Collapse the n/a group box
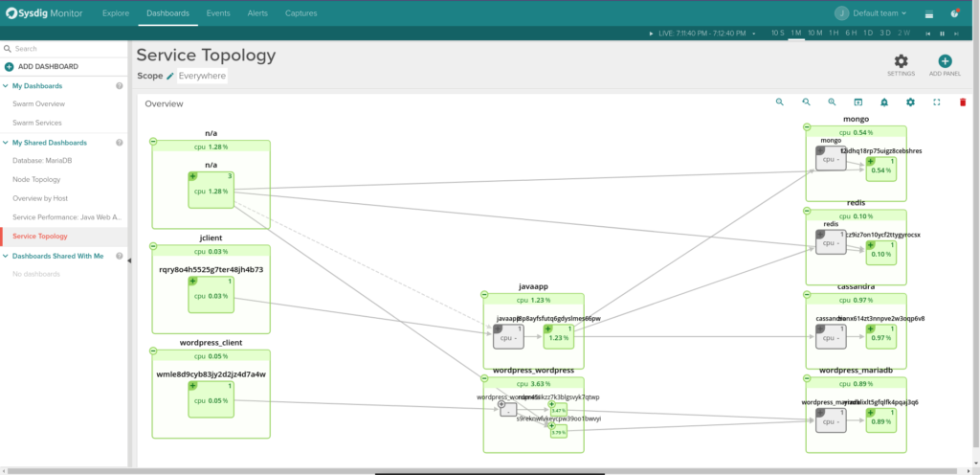This screenshot has height=475, width=980. 153,142
